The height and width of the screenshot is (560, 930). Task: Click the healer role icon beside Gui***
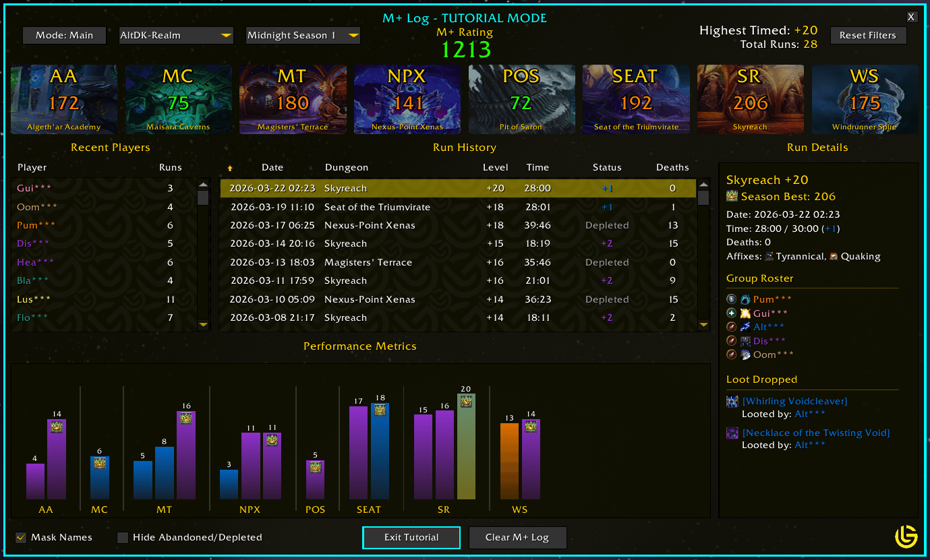tap(732, 313)
